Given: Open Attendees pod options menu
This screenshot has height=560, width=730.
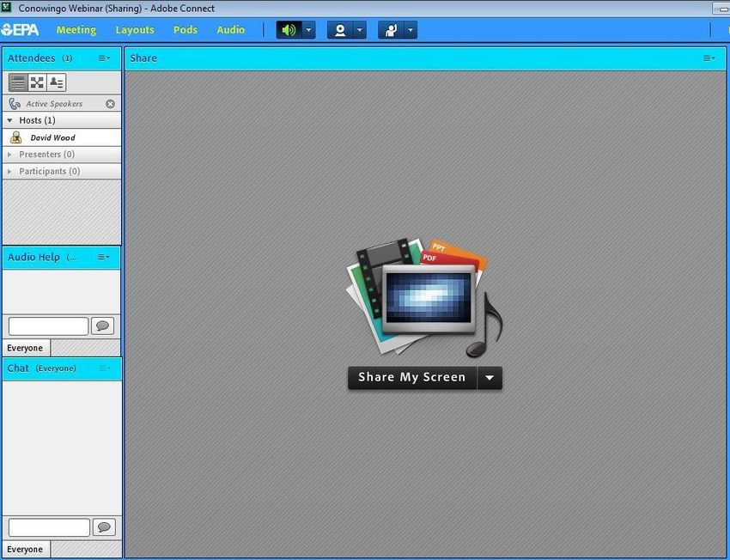Looking at the screenshot, I should (x=104, y=58).
